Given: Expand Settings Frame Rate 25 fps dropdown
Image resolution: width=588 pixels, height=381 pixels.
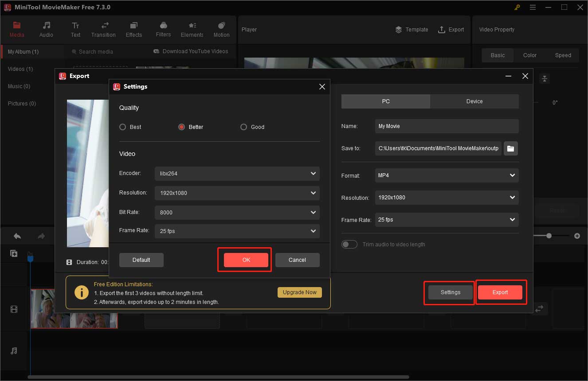Looking at the screenshot, I should point(237,231).
